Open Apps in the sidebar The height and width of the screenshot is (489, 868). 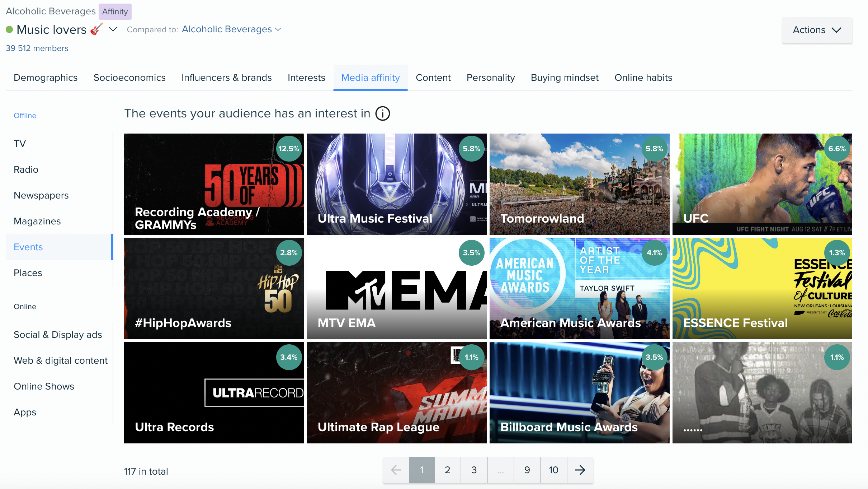59,412
